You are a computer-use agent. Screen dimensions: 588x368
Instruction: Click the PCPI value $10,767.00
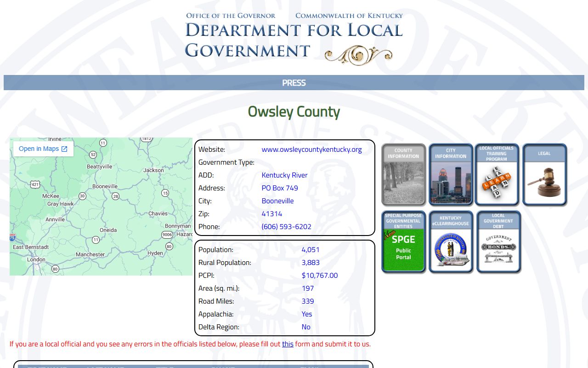pyautogui.click(x=320, y=276)
